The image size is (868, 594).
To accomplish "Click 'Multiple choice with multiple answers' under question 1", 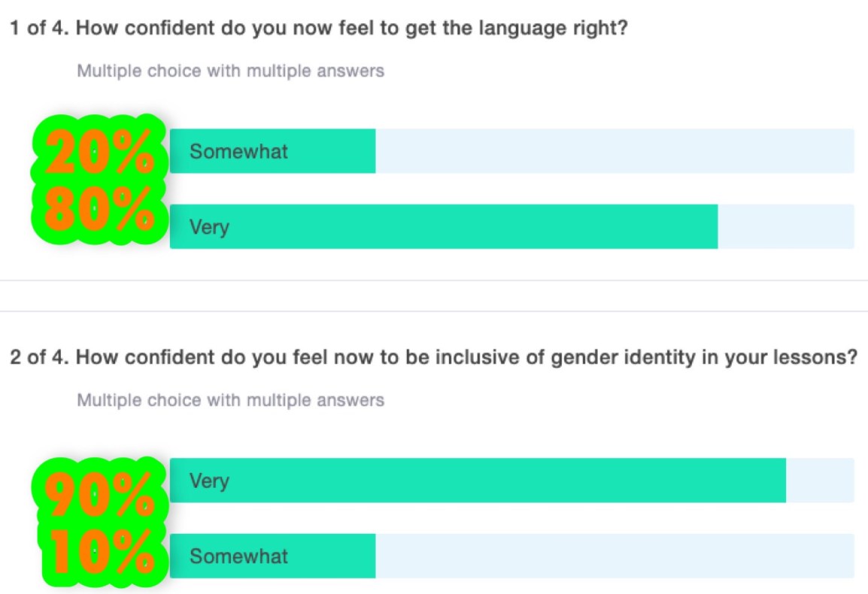I will point(230,71).
